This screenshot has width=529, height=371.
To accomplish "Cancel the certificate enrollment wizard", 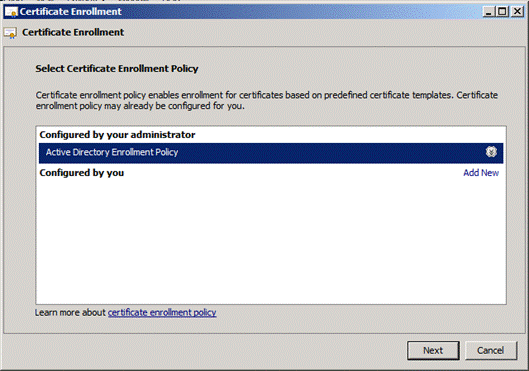I will (491, 350).
